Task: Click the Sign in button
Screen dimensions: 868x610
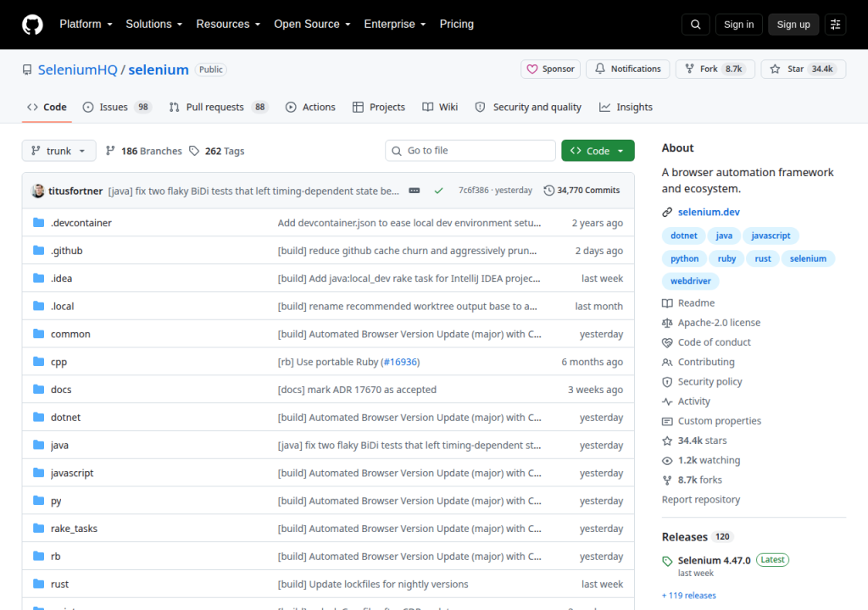Action: point(738,25)
